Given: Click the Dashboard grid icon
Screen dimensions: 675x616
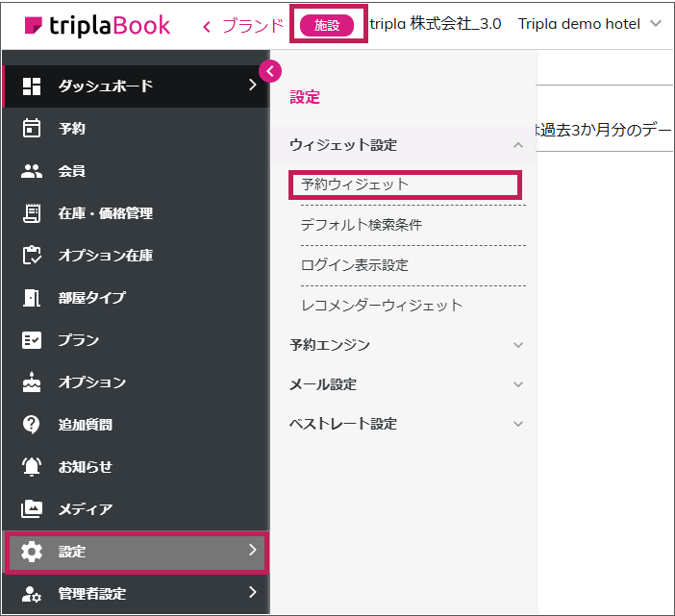Looking at the screenshot, I should pos(32,86).
